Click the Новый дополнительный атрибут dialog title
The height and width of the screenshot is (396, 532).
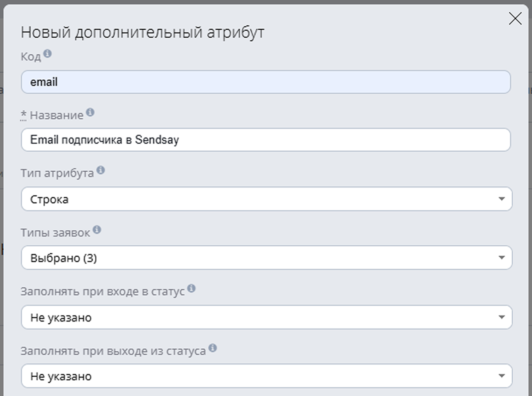click(x=143, y=32)
